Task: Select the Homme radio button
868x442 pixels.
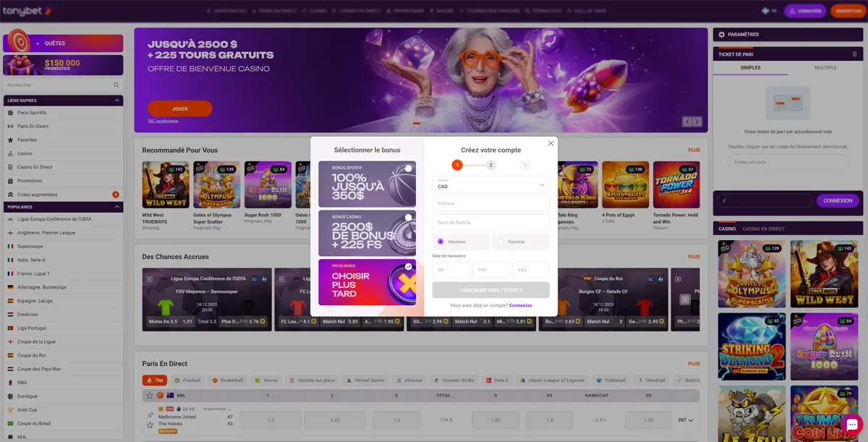Action: tap(441, 242)
